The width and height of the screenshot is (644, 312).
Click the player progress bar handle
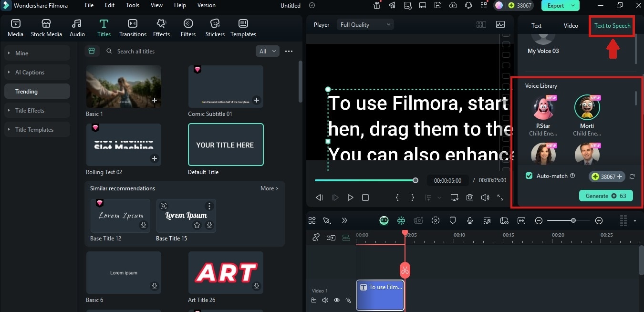[415, 180]
